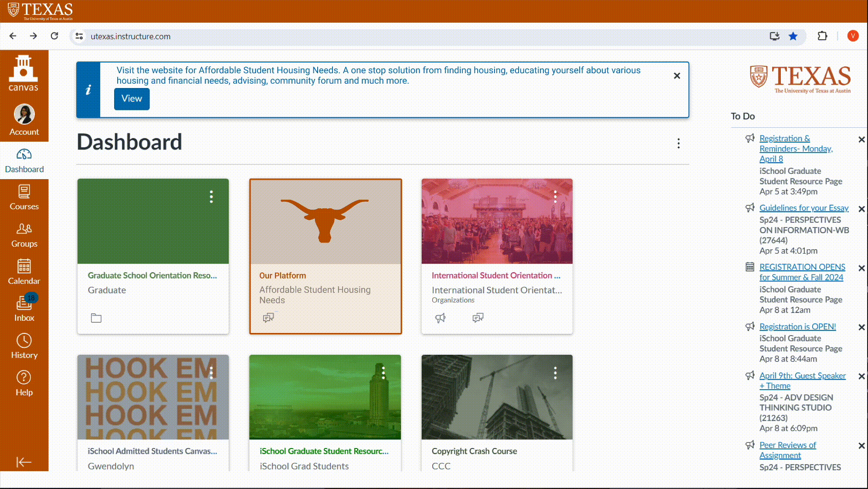868x489 pixels.
Task: Open options menu on Copyright Crash Course card
Action: (x=555, y=373)
